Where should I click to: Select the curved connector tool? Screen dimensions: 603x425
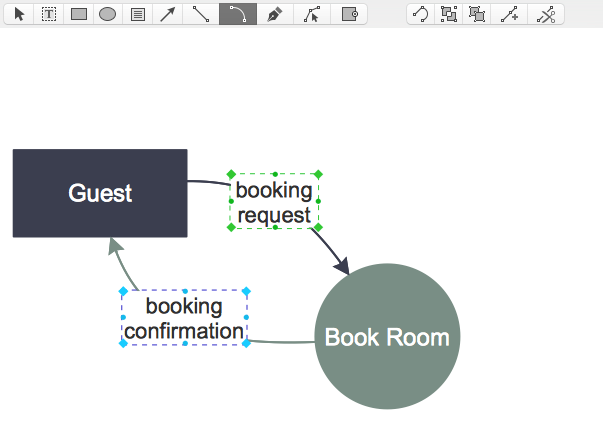click(238, 14)
